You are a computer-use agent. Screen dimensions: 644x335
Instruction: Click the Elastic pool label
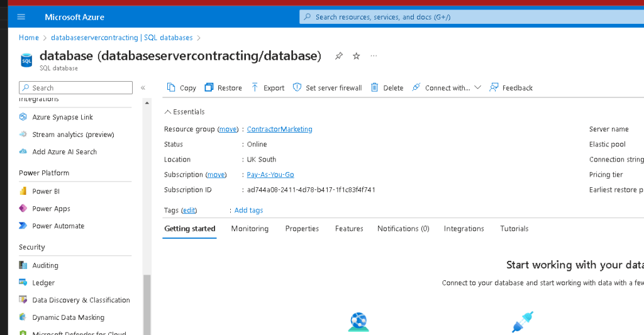(607, 144)
